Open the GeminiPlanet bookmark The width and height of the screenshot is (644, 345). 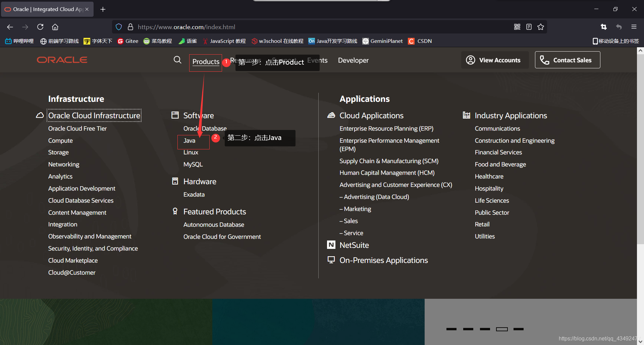coord(383,41)
